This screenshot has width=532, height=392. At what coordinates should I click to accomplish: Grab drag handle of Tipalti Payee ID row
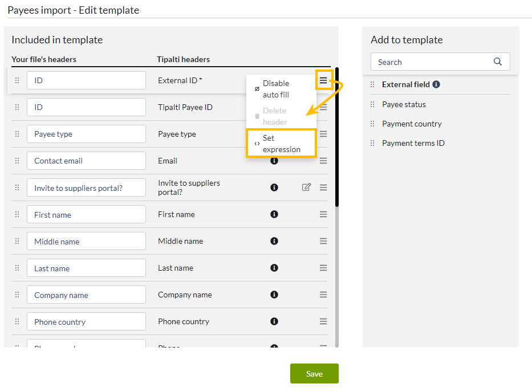[17, 107]
